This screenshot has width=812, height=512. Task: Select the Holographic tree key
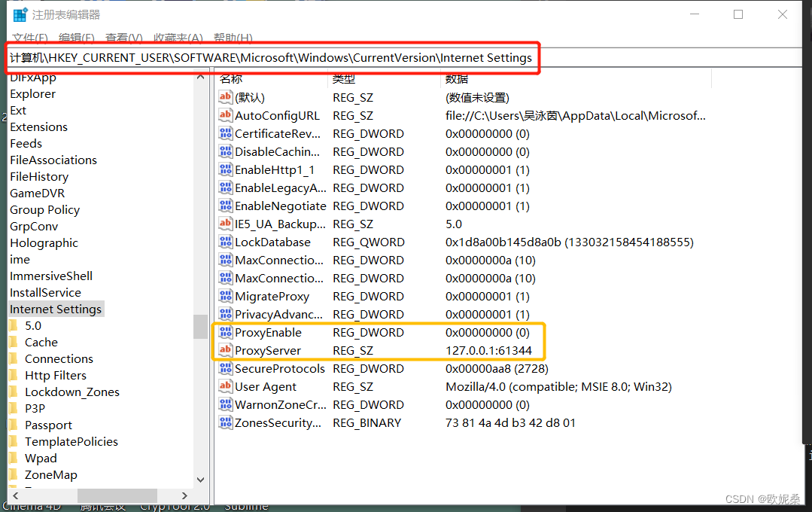44,243
